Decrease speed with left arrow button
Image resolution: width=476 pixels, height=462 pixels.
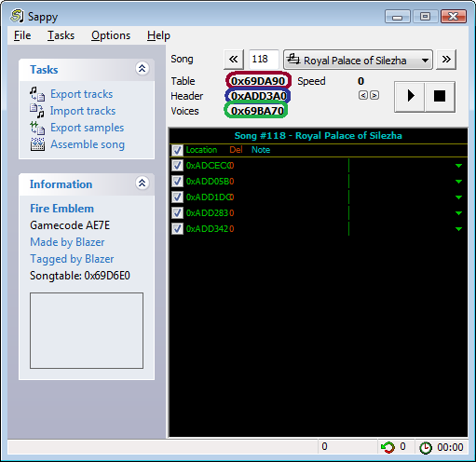click(362, 95)
